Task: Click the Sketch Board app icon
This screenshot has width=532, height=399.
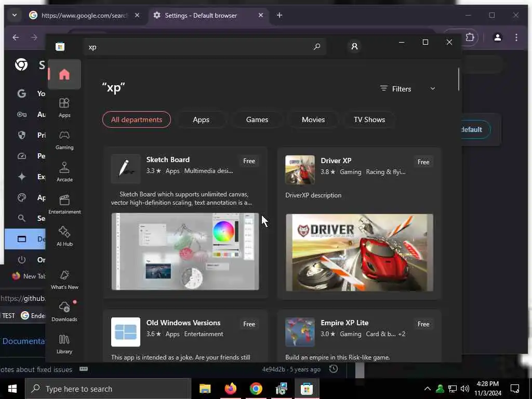Action: tap(126, 169)
